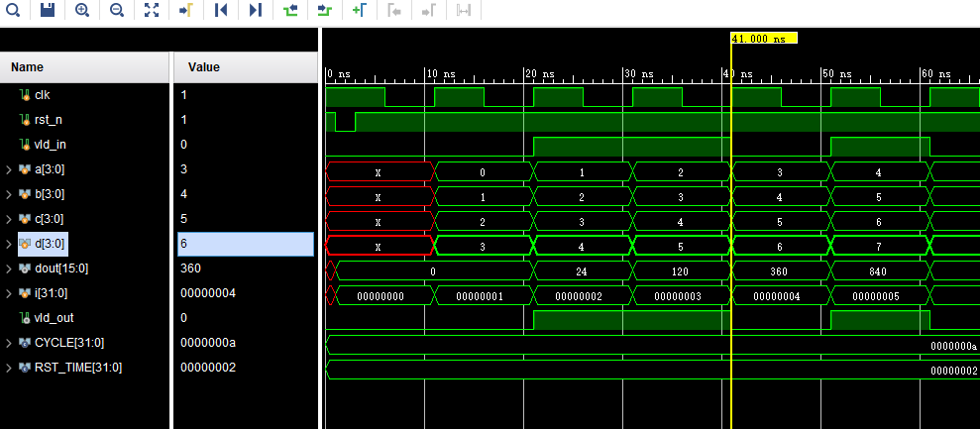Click the dout bus icon

(25, 268)
